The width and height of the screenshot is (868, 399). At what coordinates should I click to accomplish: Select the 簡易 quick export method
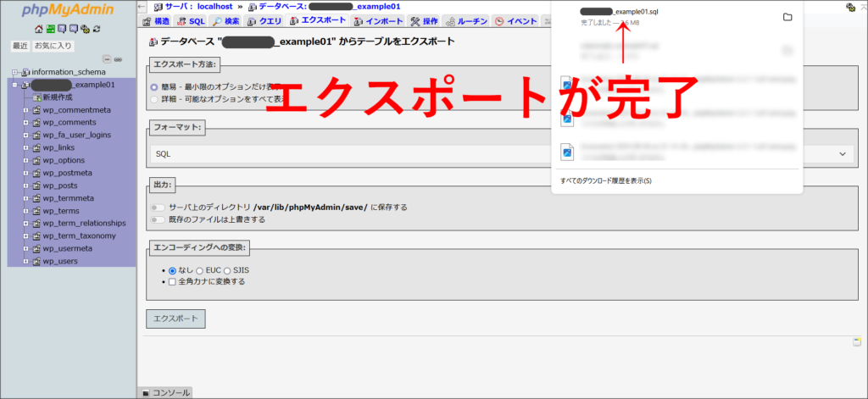[x=154, y=87]
